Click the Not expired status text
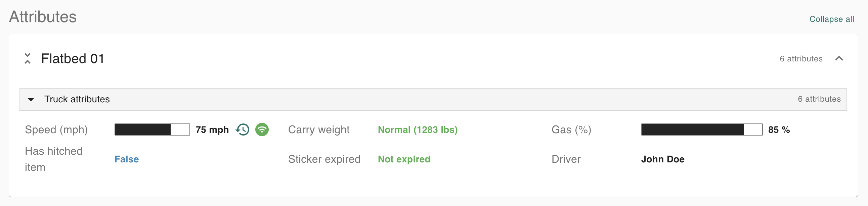 tap(404, 159)
